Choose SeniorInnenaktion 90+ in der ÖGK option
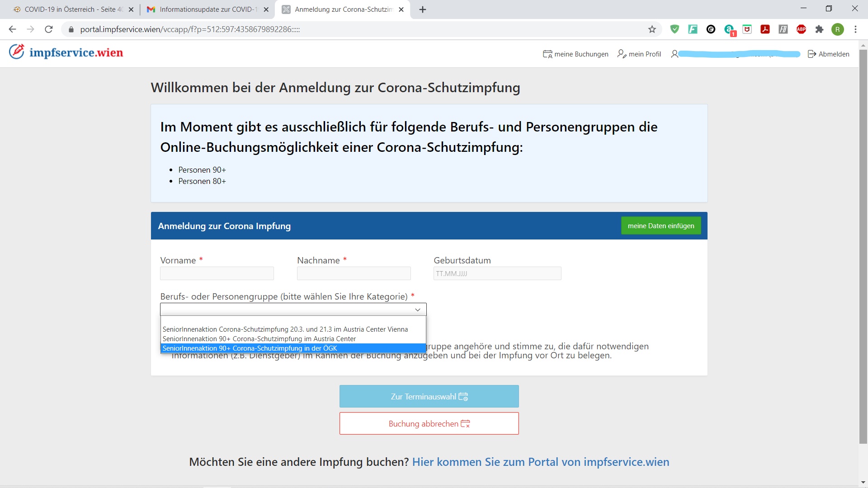Viewport: 868px width, 488px height. [250, 348]
